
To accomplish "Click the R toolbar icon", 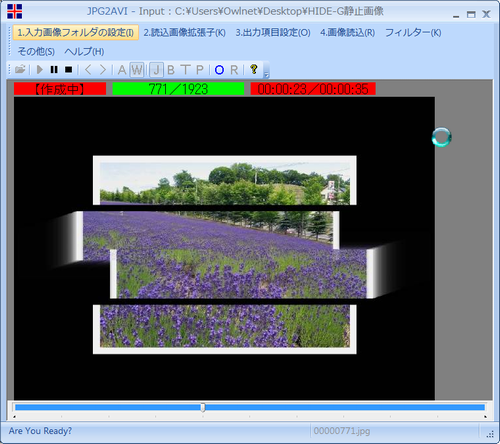I will [x=234, y=70].
